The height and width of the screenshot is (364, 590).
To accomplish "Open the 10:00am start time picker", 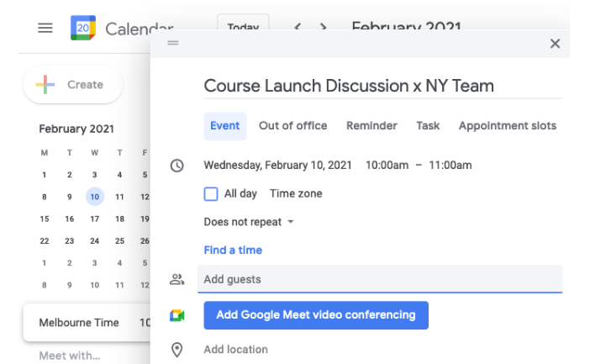I will pyautogui.click(x=387, y=165).
